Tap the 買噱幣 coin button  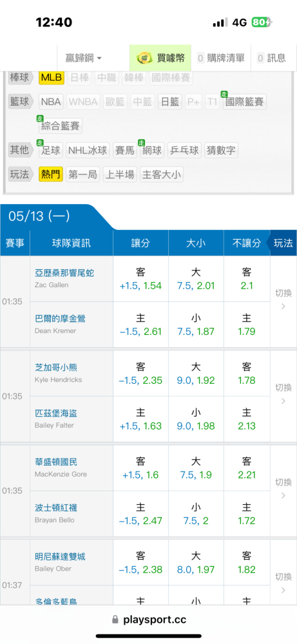pyautogui.click(x=160, y=59)
